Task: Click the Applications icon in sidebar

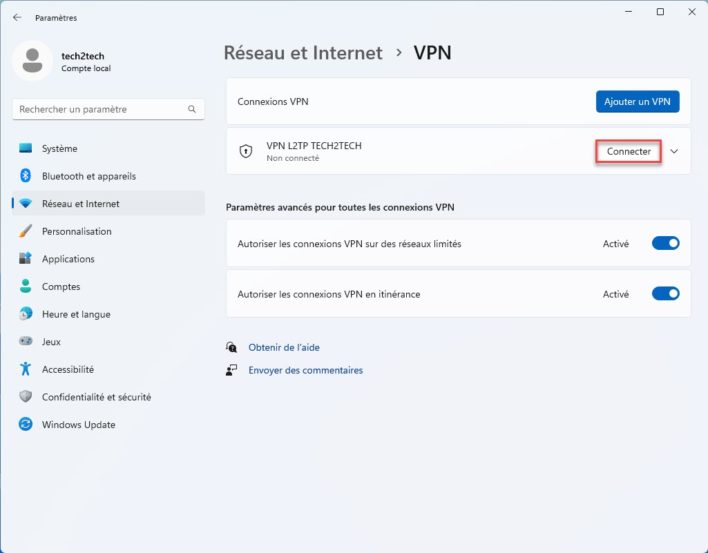Action: 25,258
